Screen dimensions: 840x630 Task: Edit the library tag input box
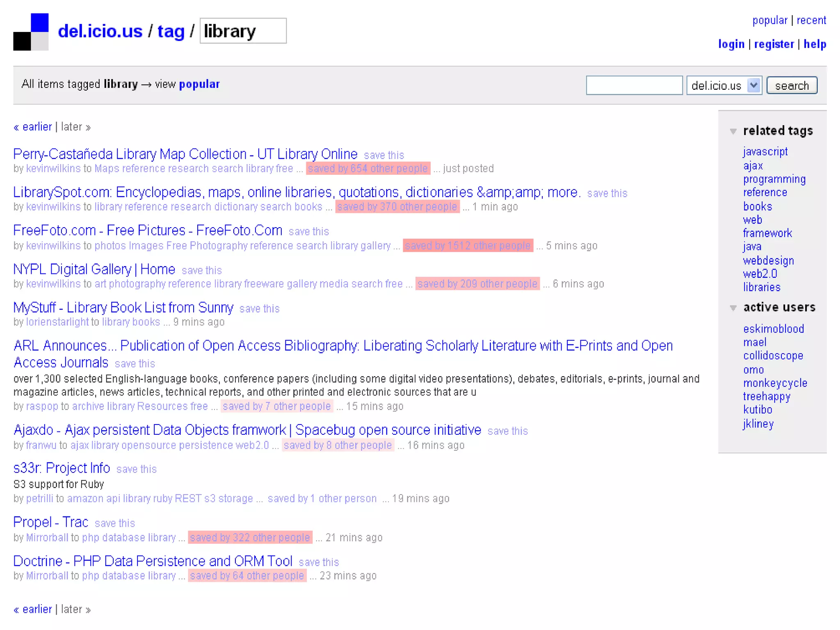(x=243, y=31)
